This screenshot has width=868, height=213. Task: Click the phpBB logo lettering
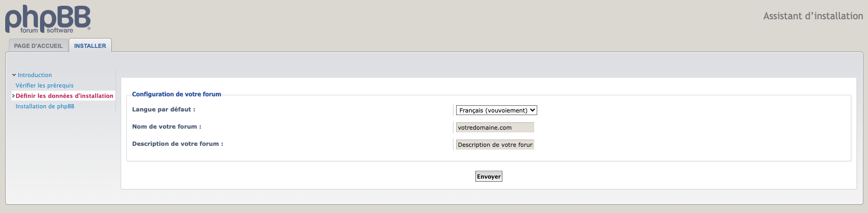(48, 17)
